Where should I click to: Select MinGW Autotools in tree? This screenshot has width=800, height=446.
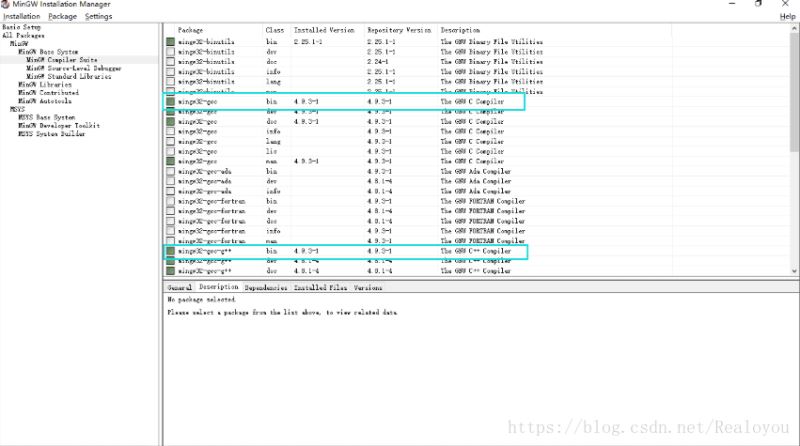(x=45, y=101)
